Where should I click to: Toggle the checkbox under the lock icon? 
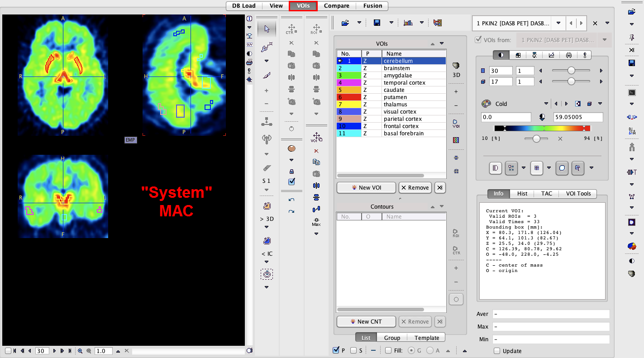point(291,181)
